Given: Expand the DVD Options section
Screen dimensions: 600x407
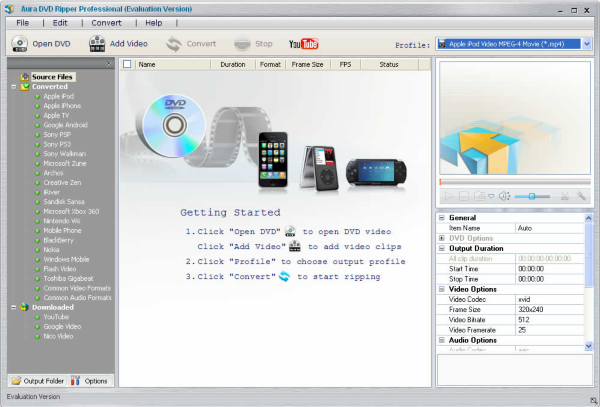Looking at the screenshot, I should [x=443, y=238].
